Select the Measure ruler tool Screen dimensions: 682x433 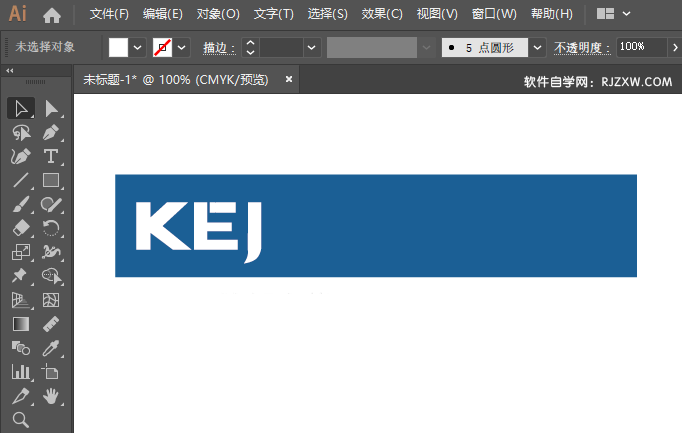pyautogui.click(x=51, y=324)
